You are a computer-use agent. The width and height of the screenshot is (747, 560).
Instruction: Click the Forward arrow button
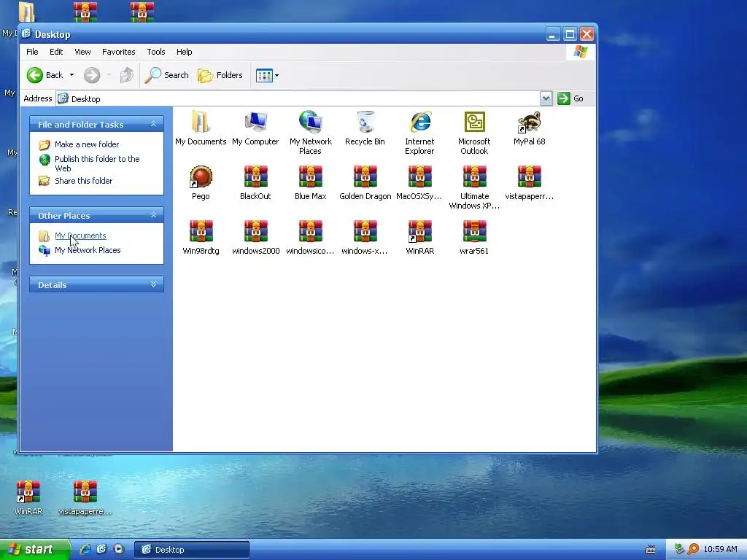pyautogui.click(x=92, y=75)
